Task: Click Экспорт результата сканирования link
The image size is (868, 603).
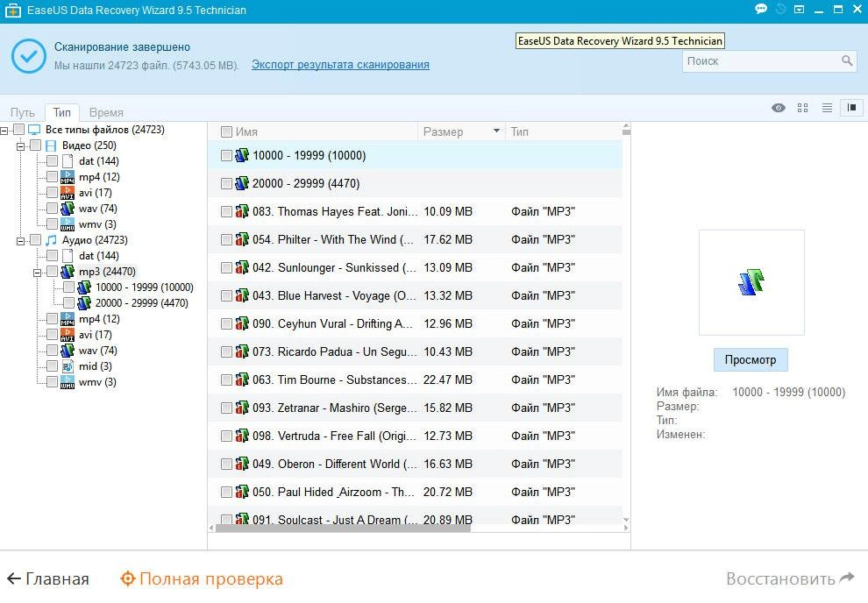Action: (x=340, y=65)
